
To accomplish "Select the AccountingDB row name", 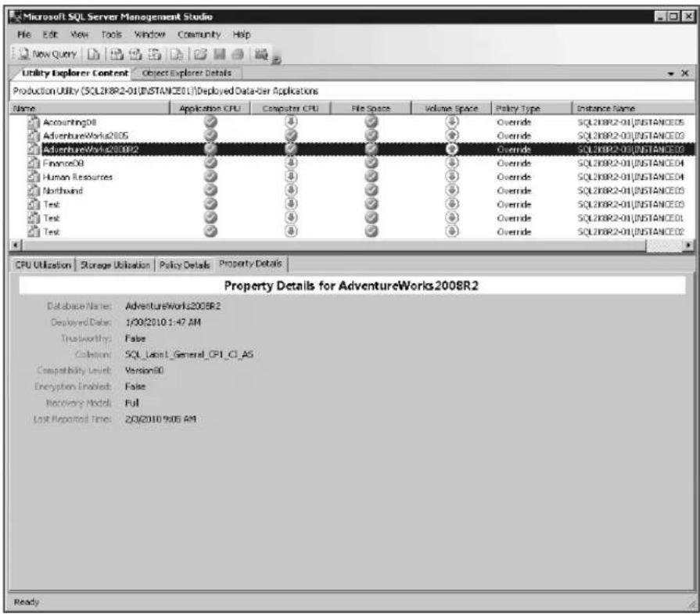I will 69,122.
